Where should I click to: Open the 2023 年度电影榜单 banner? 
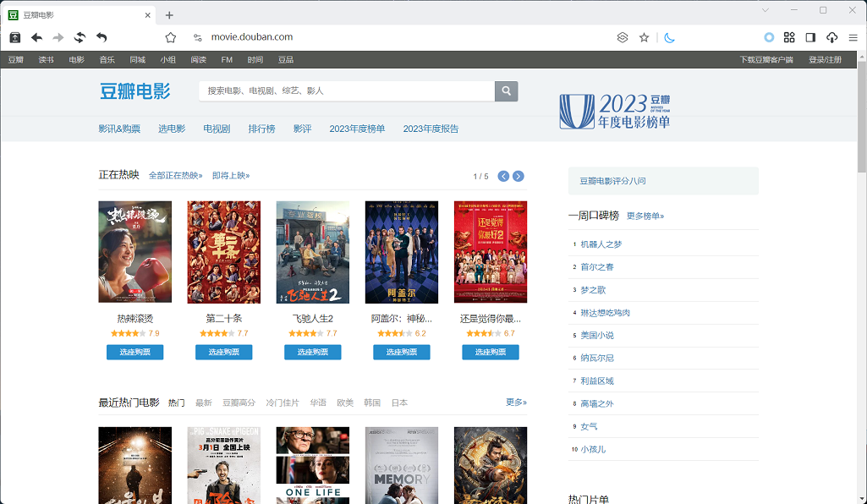coord(615,111)
